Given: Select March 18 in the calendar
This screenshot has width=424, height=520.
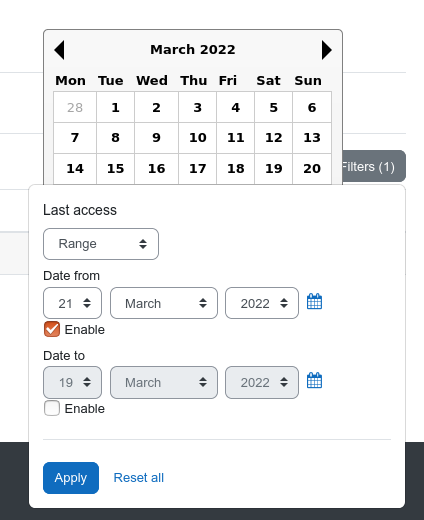Looking at the screenshot, I should 236,169.
